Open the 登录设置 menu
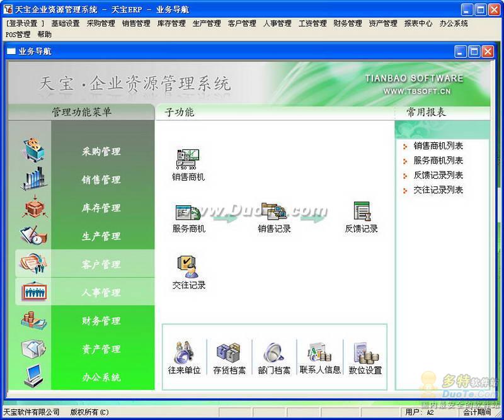The image size is (504, 420). pos(25,23)
